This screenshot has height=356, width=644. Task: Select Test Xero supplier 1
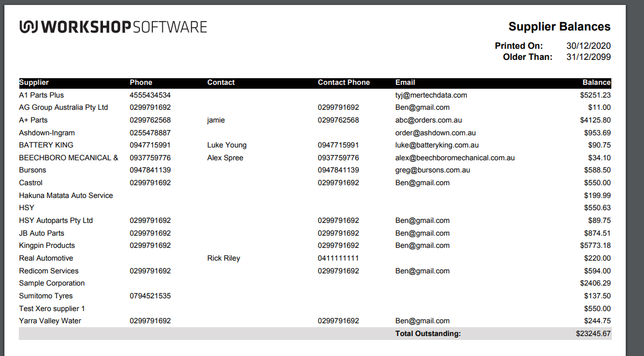coord(51,309)
